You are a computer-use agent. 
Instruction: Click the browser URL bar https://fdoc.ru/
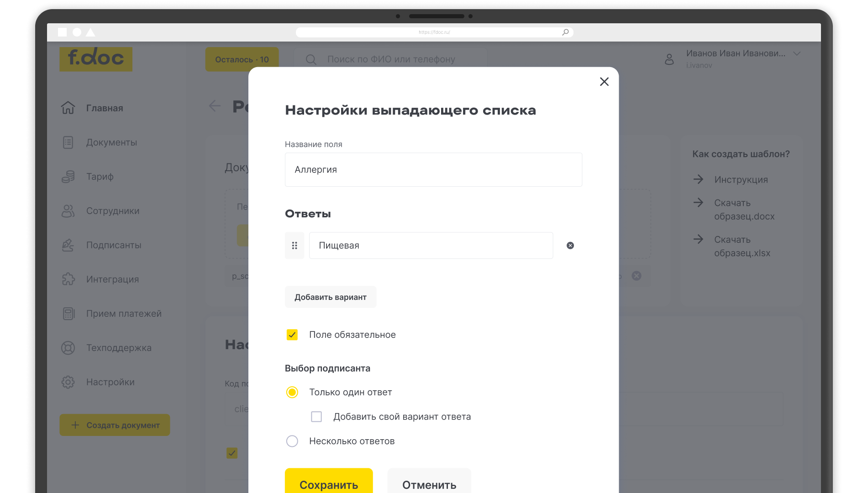pyautogui.click(x=434, y=32)
